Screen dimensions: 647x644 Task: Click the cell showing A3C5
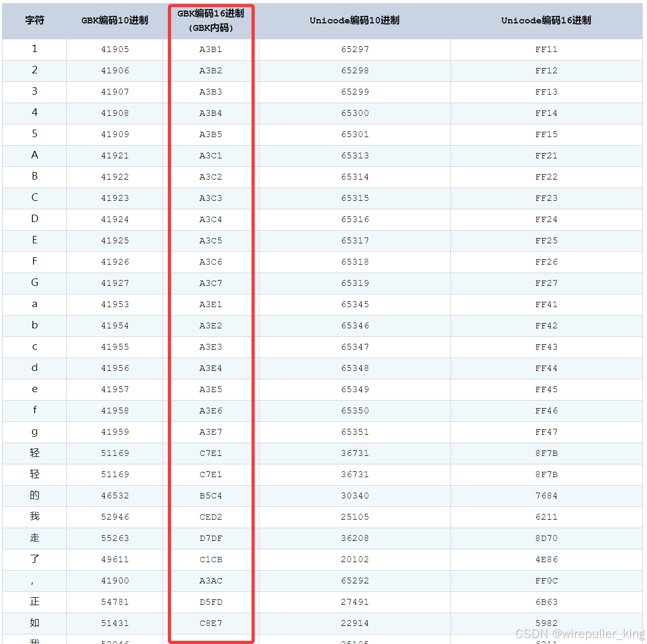pos(211,241)
